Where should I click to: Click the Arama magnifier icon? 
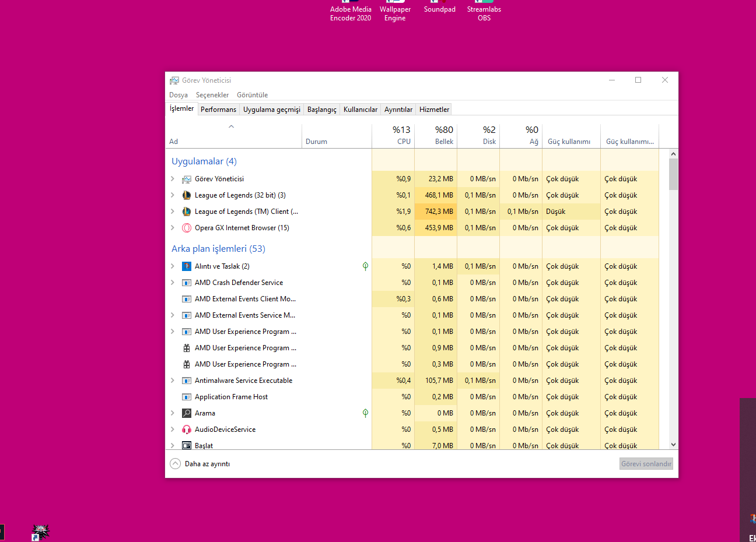point(187,413)
